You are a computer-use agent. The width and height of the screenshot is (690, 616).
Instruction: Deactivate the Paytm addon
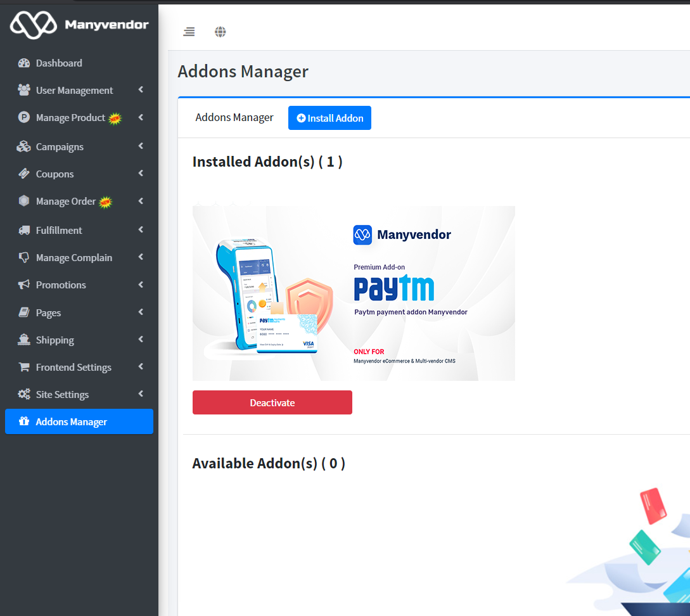click(272, 402)
